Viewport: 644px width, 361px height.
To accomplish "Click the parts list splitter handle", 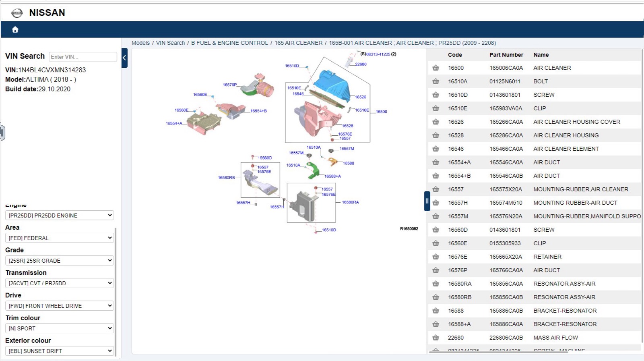I will pos(427,201).
